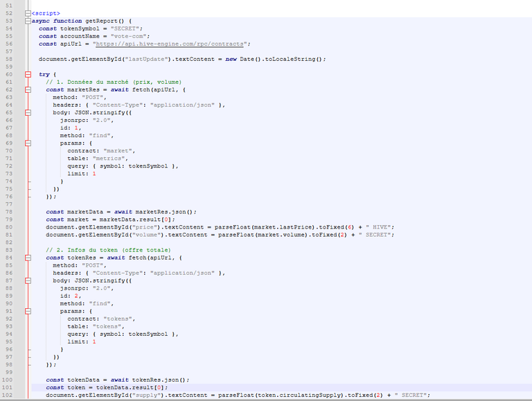Collapse the tokenRes fetch fold on line 84

tap(28, 258)
